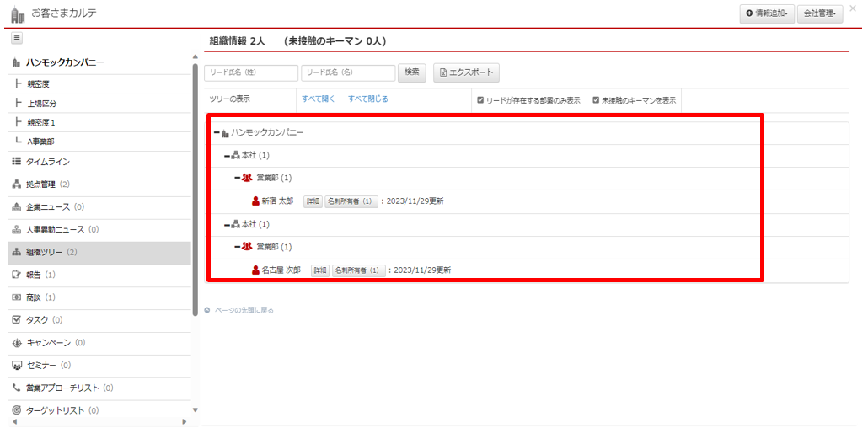868x428 pixels.
Task: Collapse the first 本社 (1) node
Action: click(227, 156)
